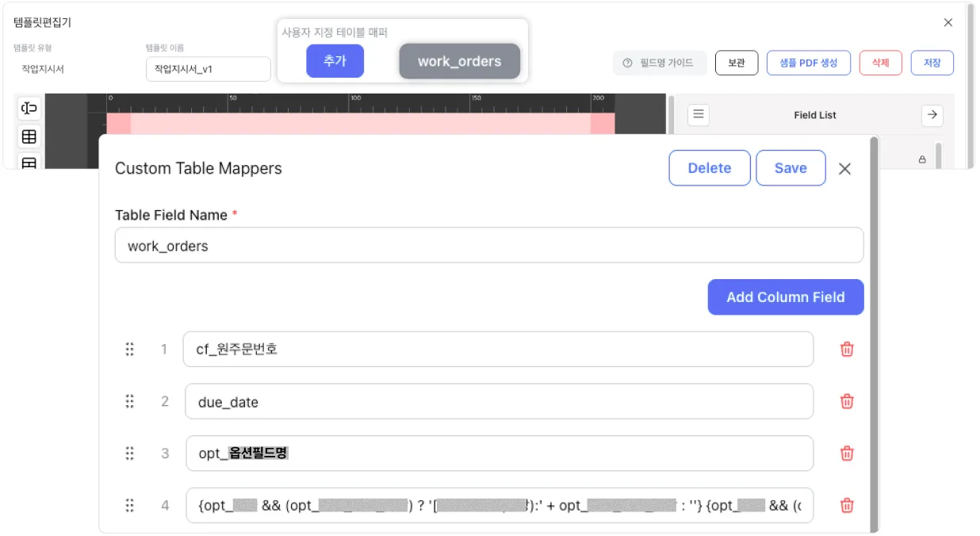This screenshot has width=980, height=536.
Task: Open the Field List hamburger menu
Action: click(x=698, y=115)
